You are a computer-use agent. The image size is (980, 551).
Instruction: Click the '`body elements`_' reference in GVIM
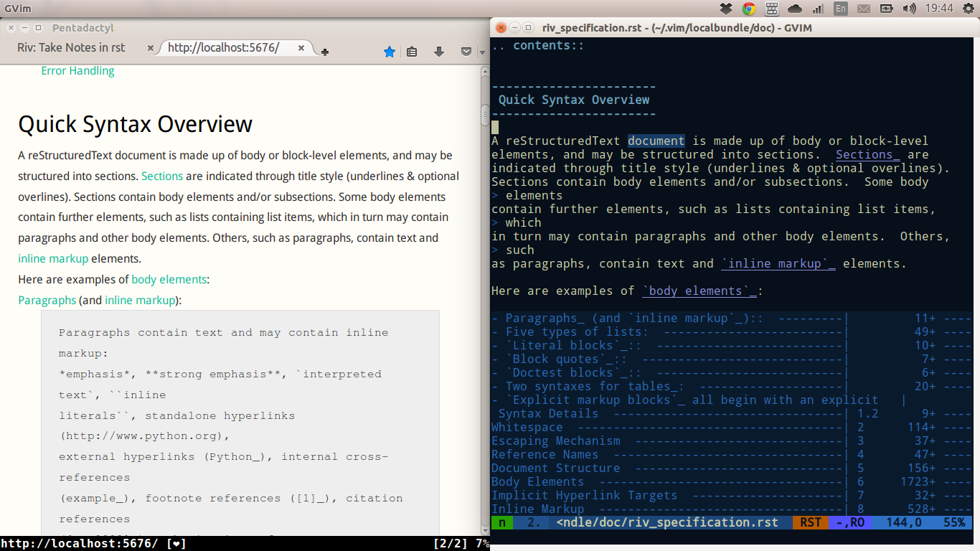click(699, 291)
